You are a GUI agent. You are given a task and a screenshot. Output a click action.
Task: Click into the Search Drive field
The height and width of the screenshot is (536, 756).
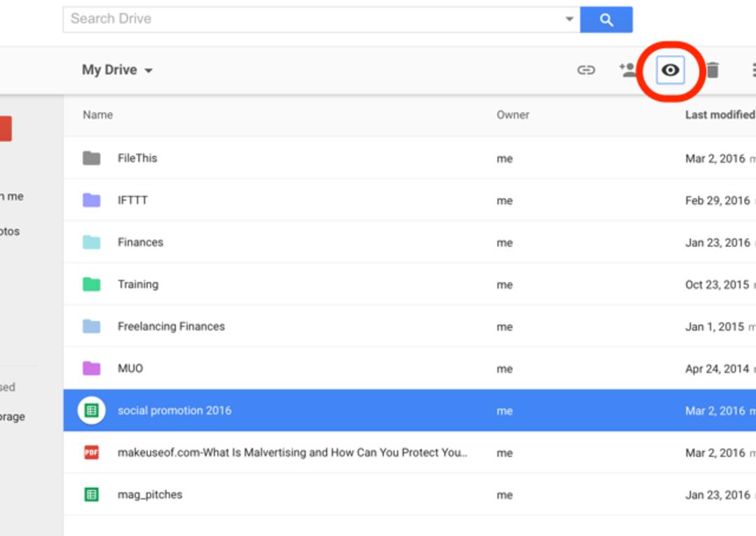[314, 20]
